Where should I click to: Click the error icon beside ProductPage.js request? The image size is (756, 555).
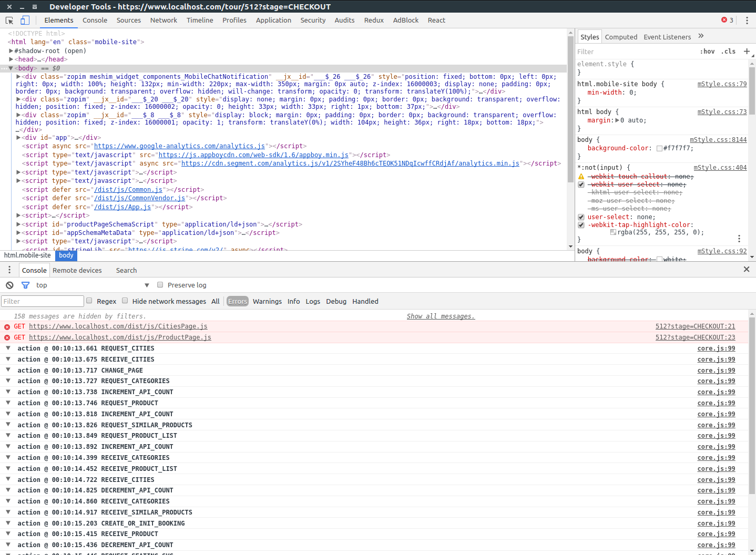click(7, 337)
